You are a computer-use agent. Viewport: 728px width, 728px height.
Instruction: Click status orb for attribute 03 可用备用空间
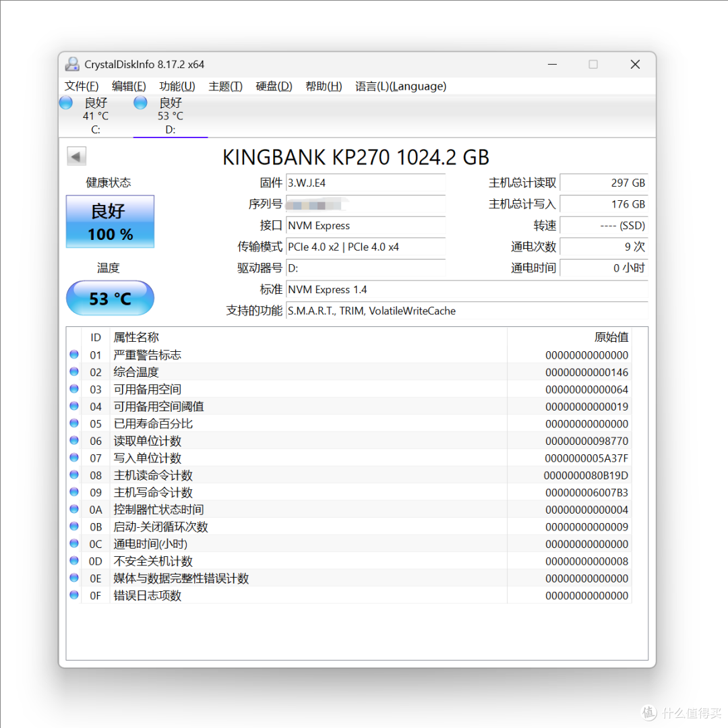pos(74,389)
